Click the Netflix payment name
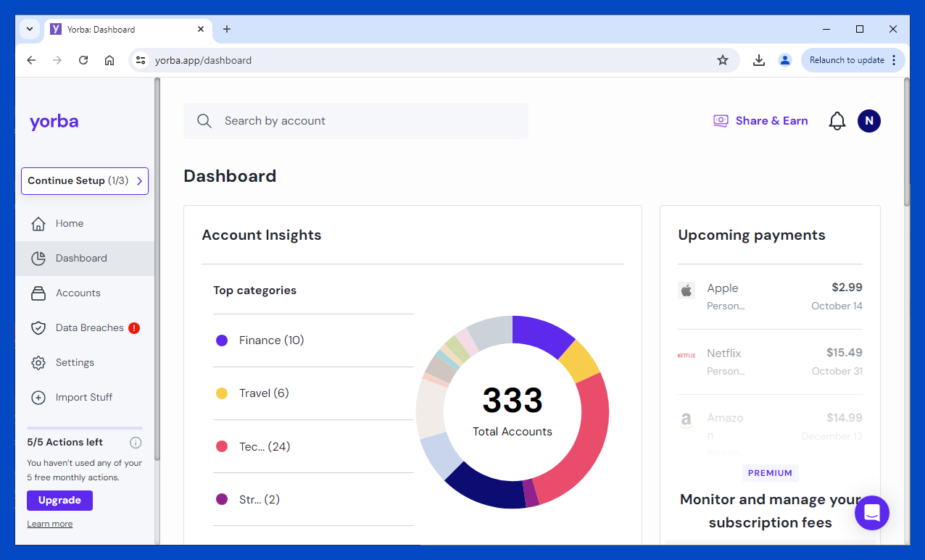The height and width of the screenshot is (560, 925). 724,354
